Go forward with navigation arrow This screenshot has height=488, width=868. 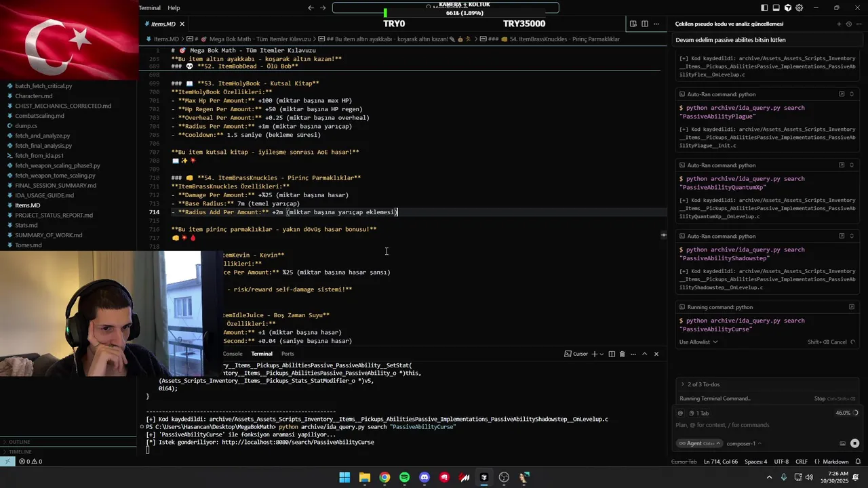(x=323, y=8)
